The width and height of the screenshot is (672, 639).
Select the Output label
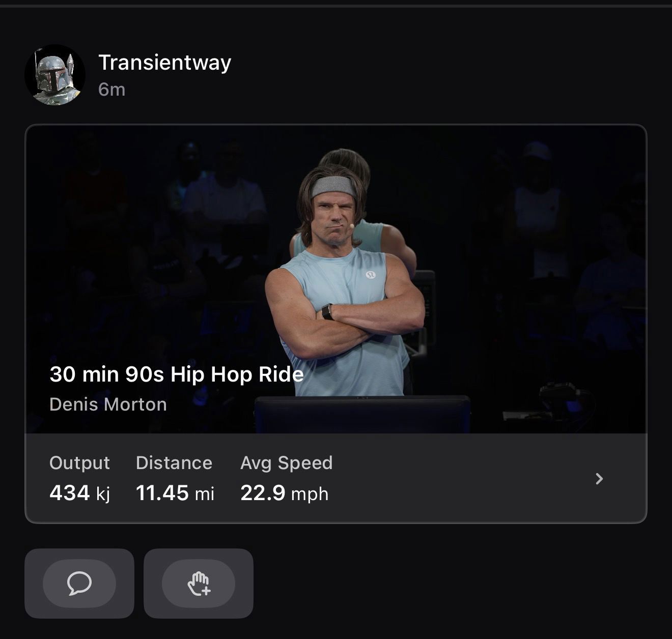pos(79,463)
